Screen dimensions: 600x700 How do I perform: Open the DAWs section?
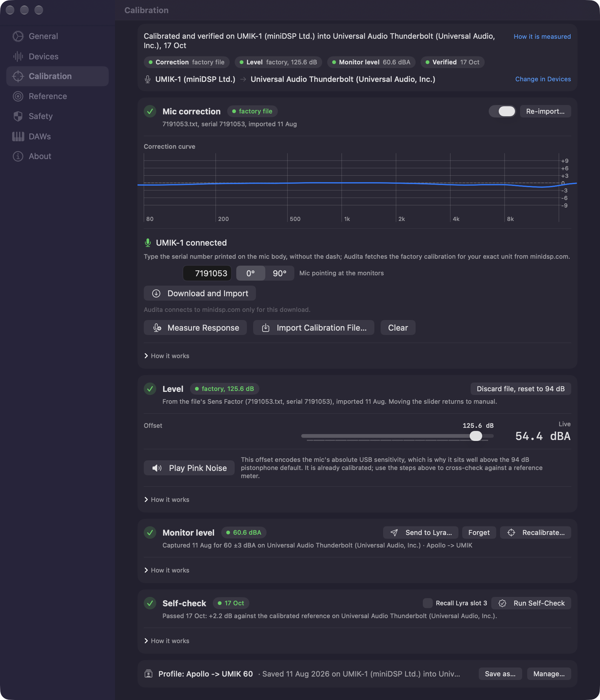pyautogui.click(x=57, y=137)
